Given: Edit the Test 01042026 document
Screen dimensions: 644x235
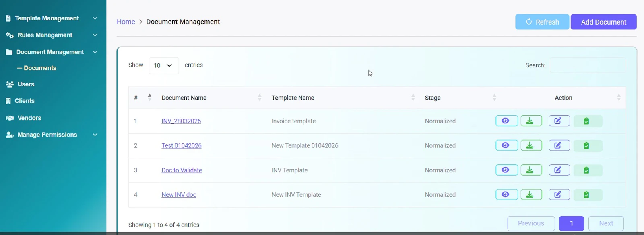Looking at the screenshot, I should pos(559,145).
